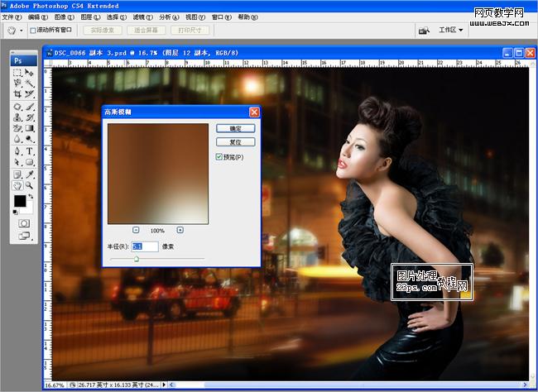Select the Clone Stamp tool
The height and width of the screenshot is (392, 538).
tap(17, 117)
